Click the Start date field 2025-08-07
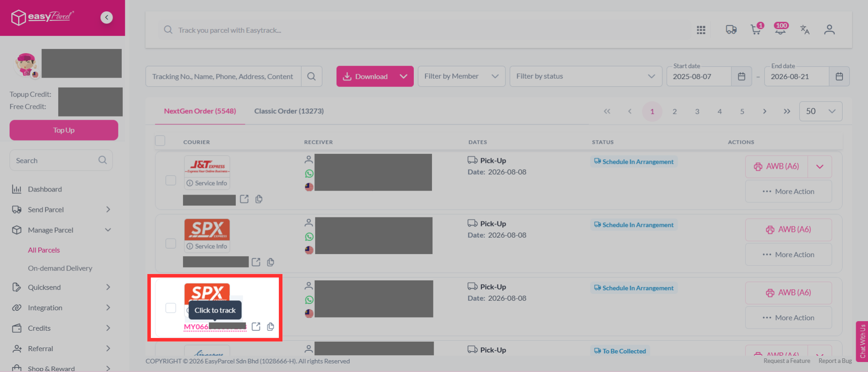The width and height of the screenshot is (868, 372). (699, 76)
